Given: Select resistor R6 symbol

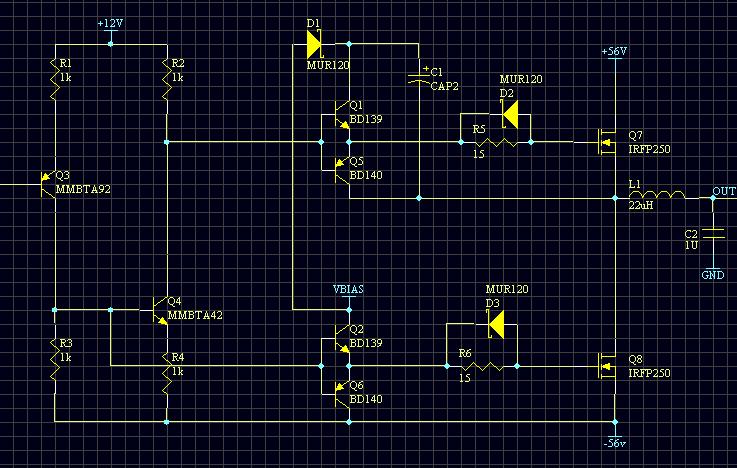Looking at the screenshot, I should [x=482, y=366].
